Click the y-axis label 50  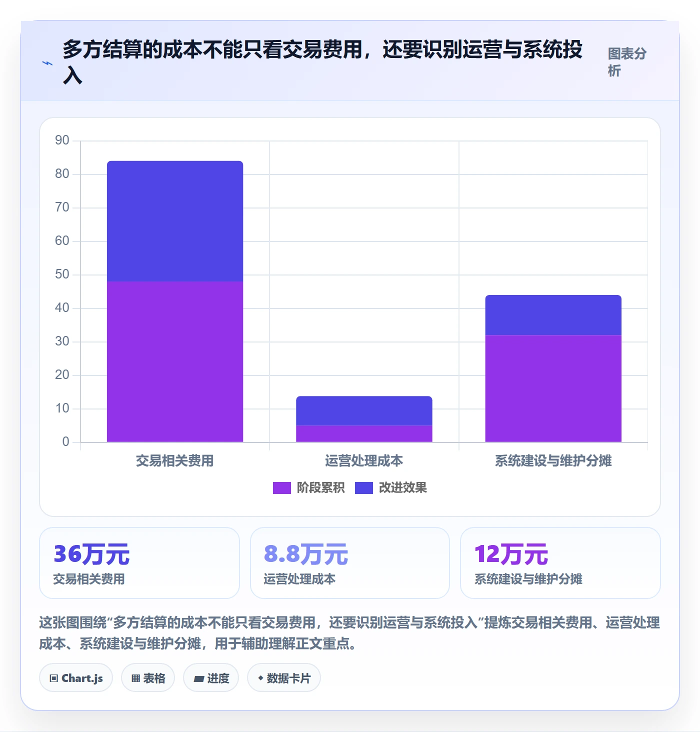click(62, 274)
